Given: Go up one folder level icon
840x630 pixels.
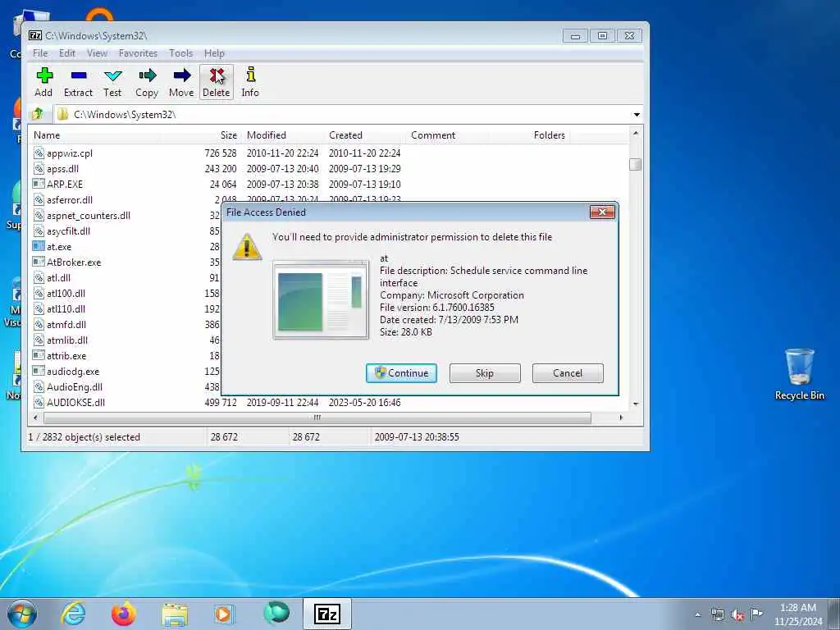Looking at the screenshot, I should [x=38, y=114].
